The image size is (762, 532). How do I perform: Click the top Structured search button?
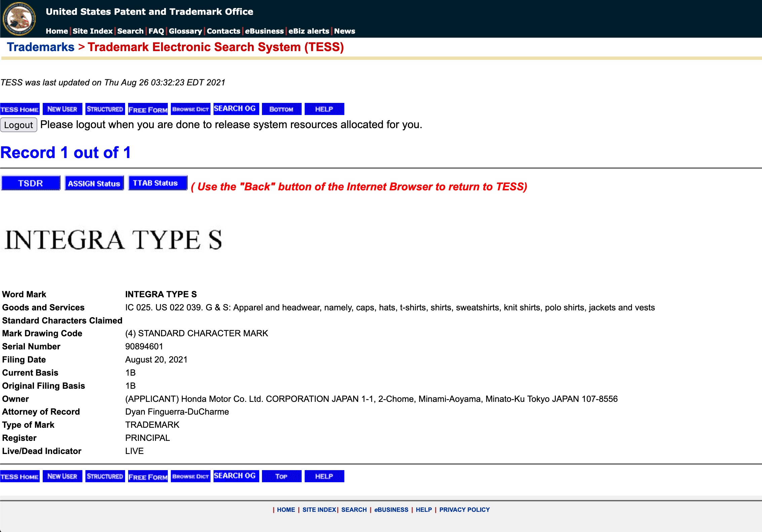point(105,109)
